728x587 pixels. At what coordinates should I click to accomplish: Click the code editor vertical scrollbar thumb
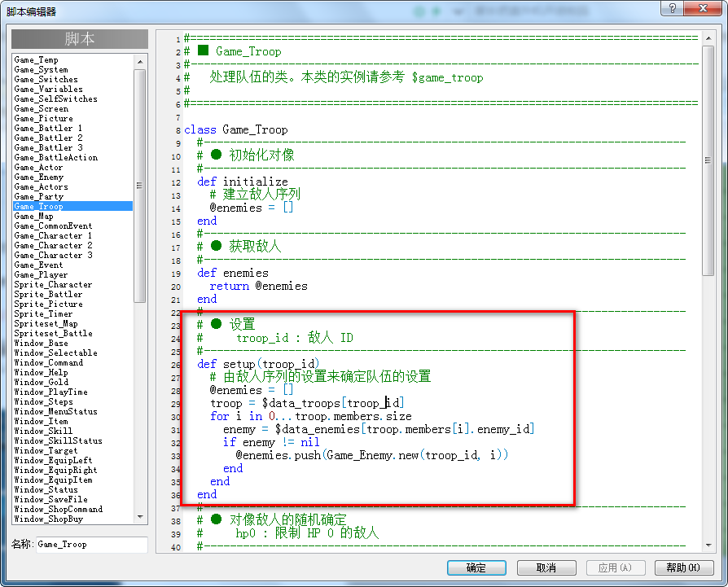click(x=708, y=160)
